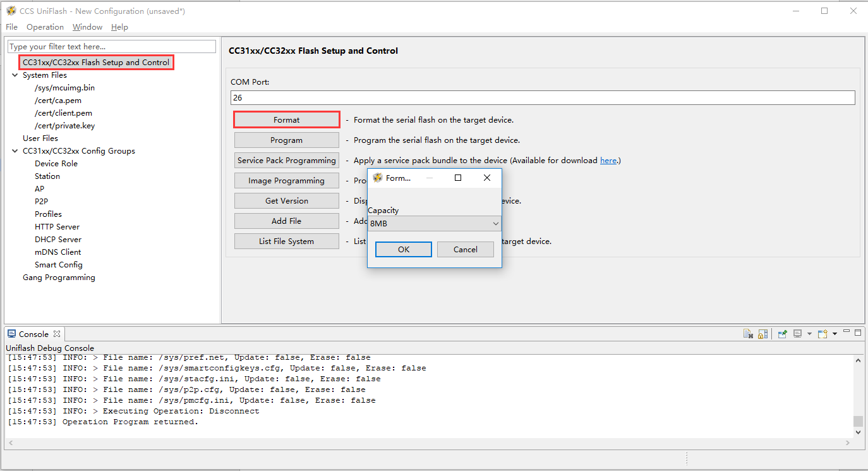Select the Console tab
The height and width of the screenshot is (471, 868).
34,334
